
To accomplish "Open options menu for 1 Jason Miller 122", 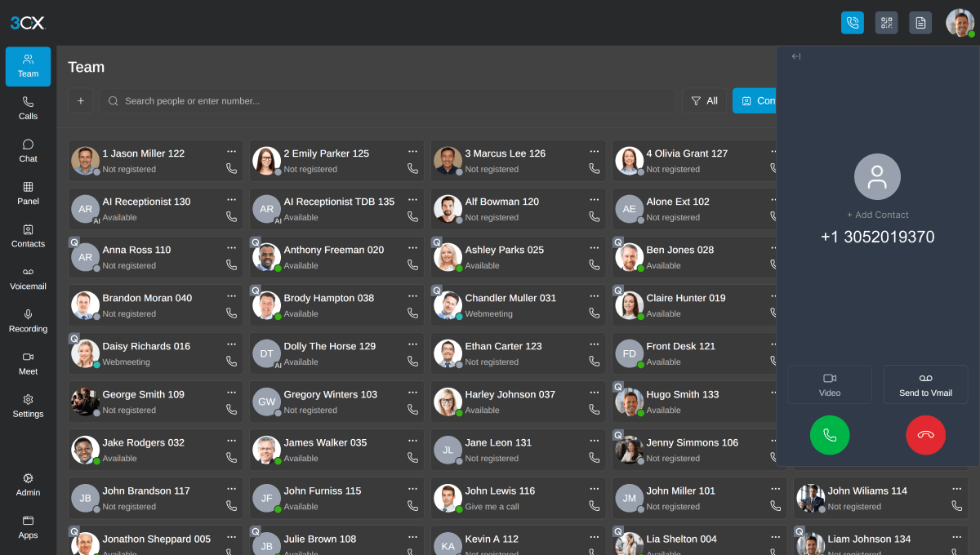I will (231, 152).
